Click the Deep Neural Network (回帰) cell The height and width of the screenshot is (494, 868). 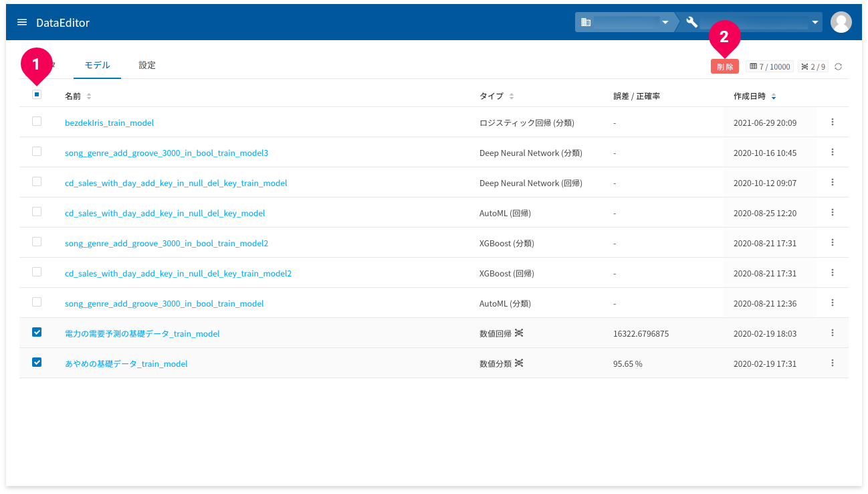[x=531, y=183]
